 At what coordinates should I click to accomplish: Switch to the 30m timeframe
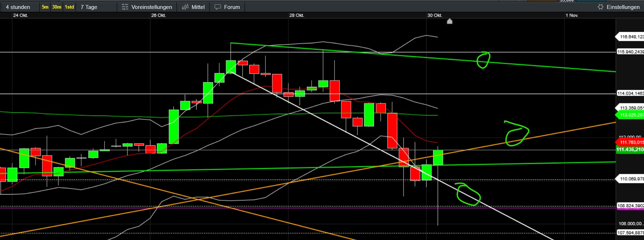point(57,7)
